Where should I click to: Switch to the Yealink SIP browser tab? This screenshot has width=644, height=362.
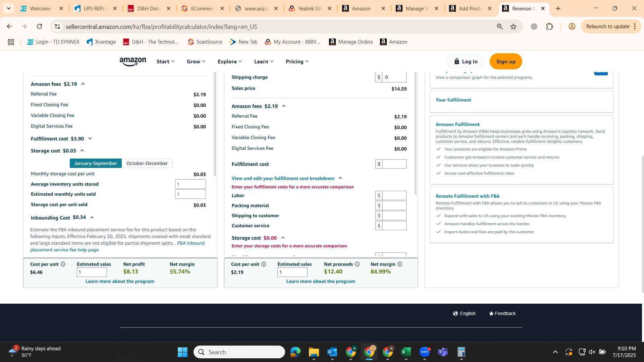(310, 9)
